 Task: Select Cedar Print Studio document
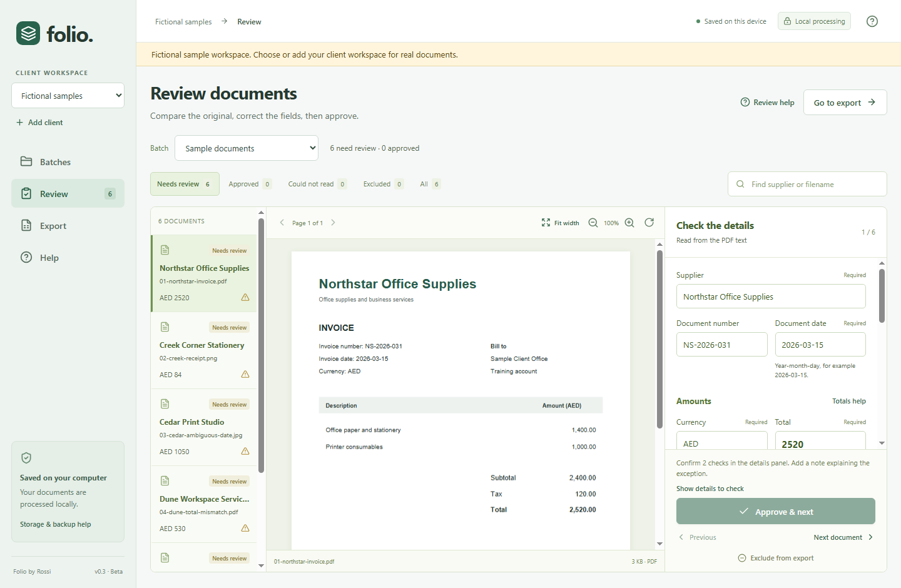point(204,427)
